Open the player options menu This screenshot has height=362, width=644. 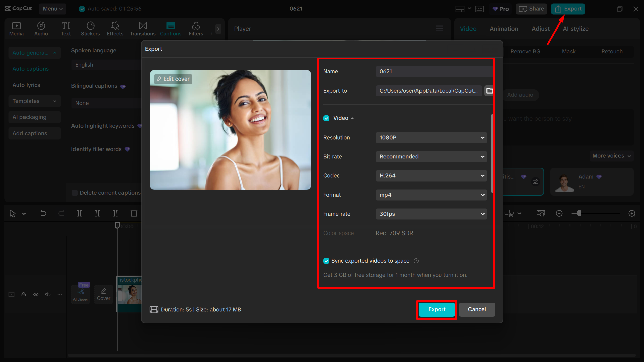[439, 29]
